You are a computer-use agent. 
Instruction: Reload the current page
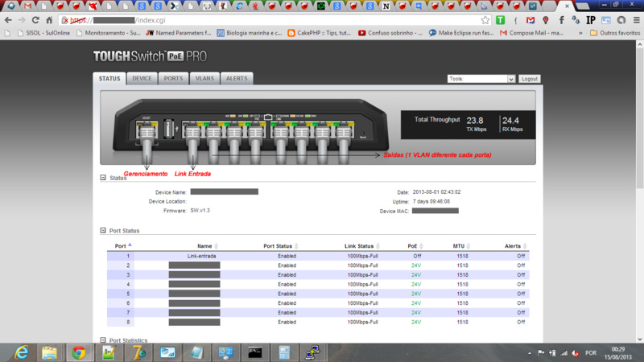(35, 20)
